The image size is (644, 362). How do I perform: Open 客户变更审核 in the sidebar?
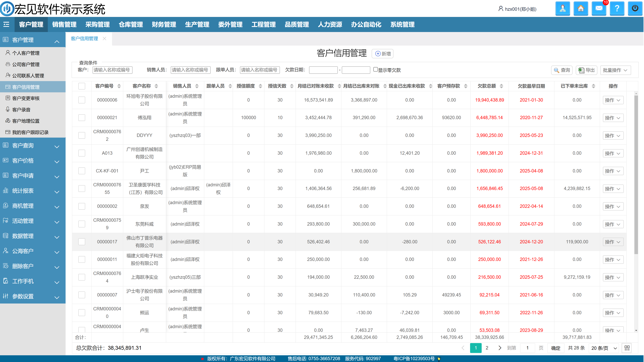coord(26,98)
